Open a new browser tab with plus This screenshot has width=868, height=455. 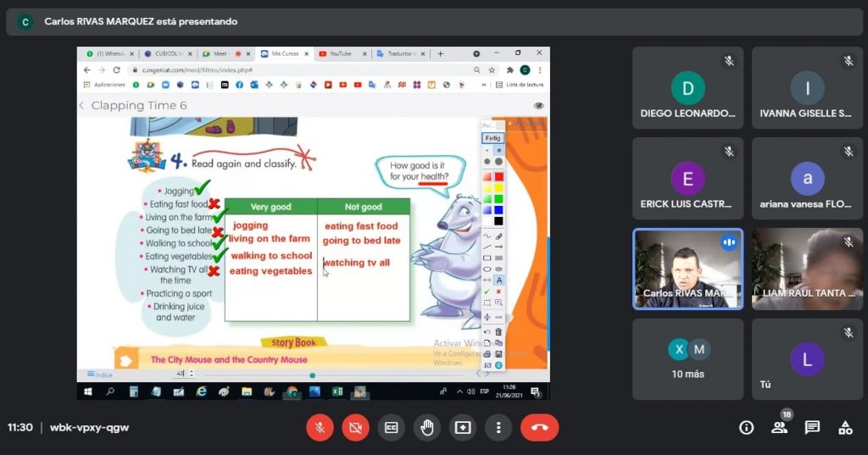coord(441,53)
